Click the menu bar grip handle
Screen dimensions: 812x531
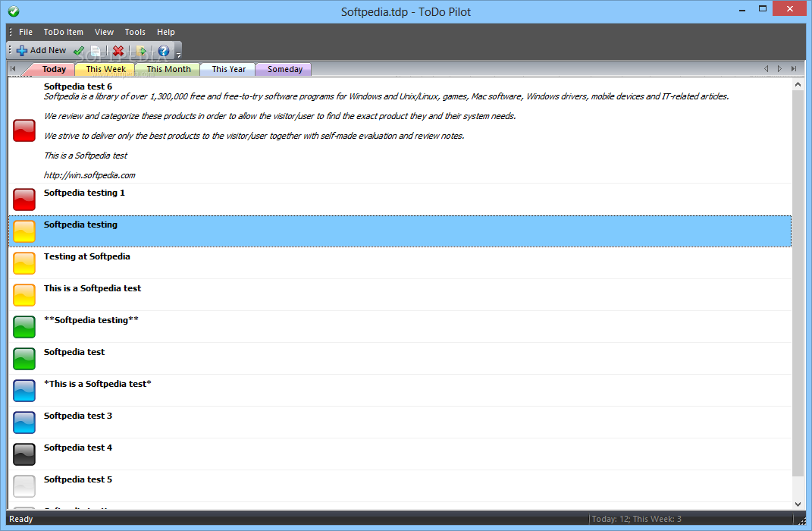coord(11,32)
